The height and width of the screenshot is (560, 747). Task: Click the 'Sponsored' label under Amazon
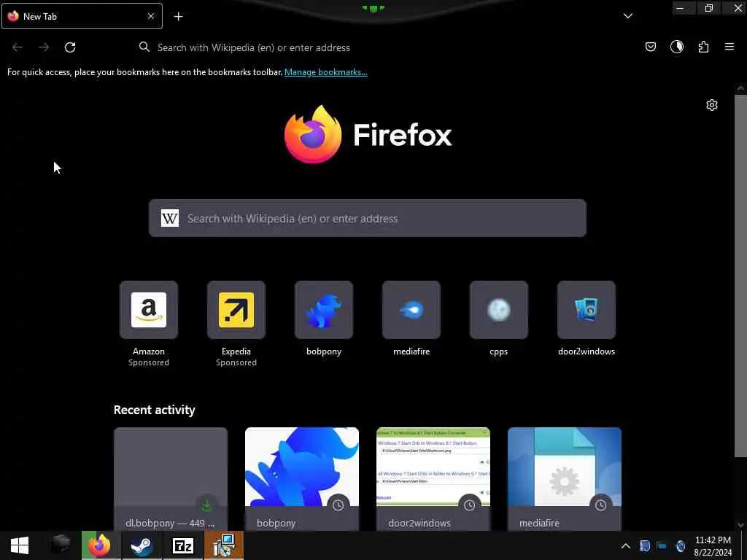149,363
